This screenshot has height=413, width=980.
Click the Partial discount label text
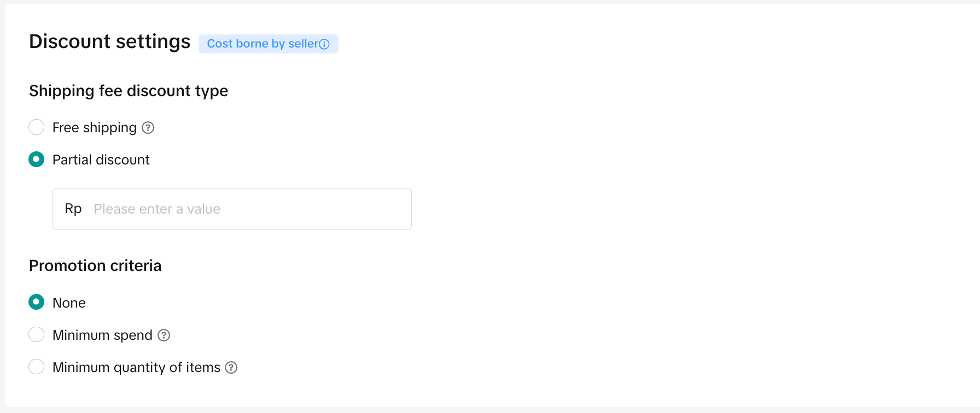(101, 160)
